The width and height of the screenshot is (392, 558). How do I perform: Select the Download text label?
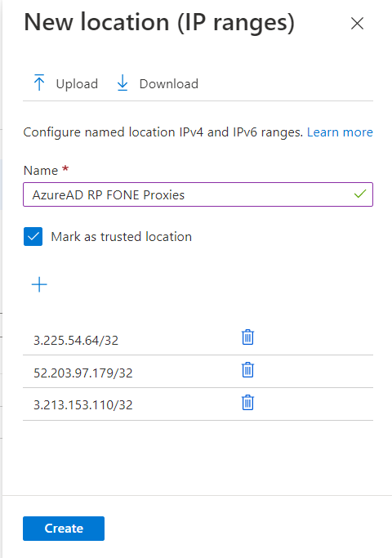click(x=169, y=84)
